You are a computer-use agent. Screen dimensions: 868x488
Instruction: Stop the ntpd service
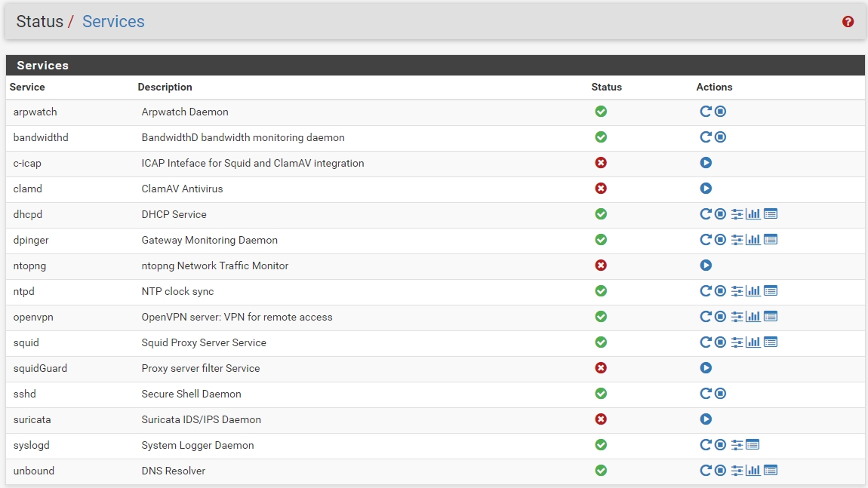(x=720, y=291)
